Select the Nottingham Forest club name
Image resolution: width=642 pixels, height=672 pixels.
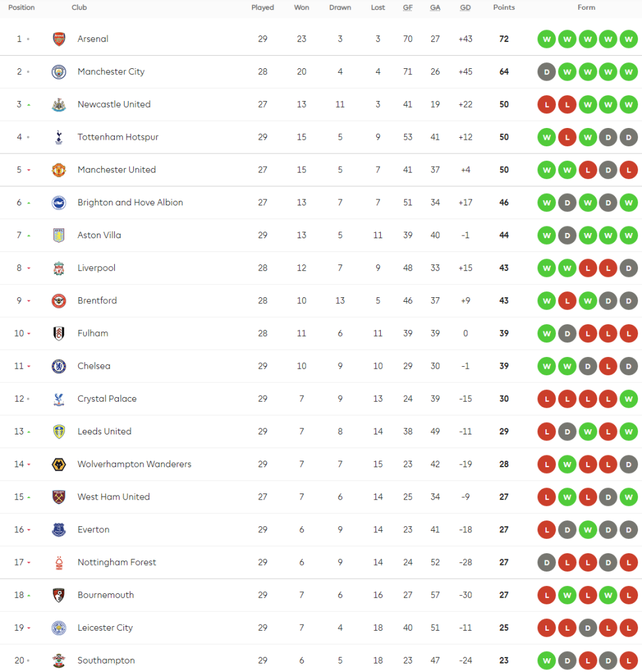(117, 562)
